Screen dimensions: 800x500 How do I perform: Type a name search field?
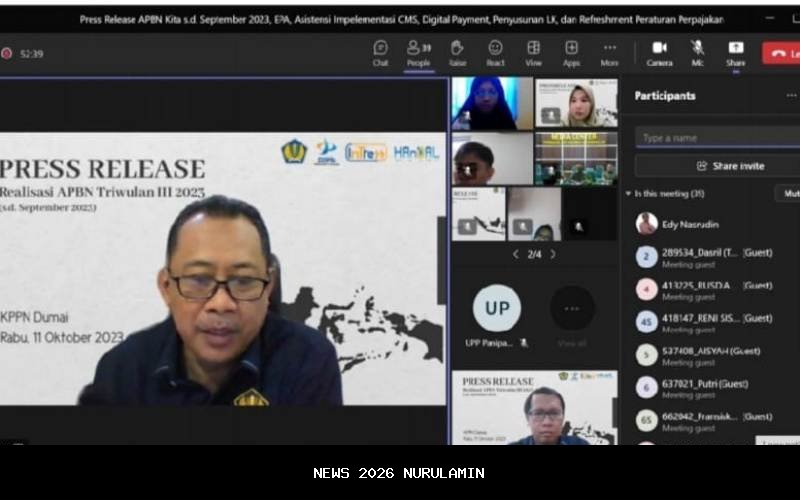[717, 138]
